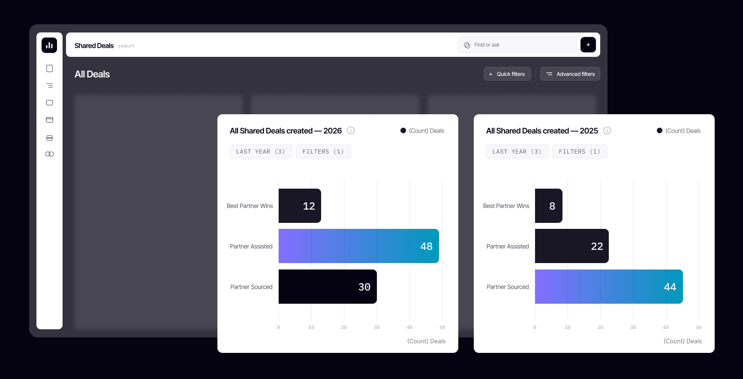Open LAST YEAR (3) chip on 2025 chart
Viewport: 743px width, 379px height.
pos(517,152)
